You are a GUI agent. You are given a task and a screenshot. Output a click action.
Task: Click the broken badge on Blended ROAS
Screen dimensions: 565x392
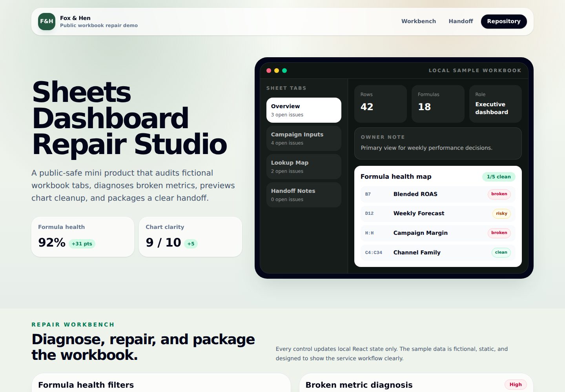coord(499,194)
